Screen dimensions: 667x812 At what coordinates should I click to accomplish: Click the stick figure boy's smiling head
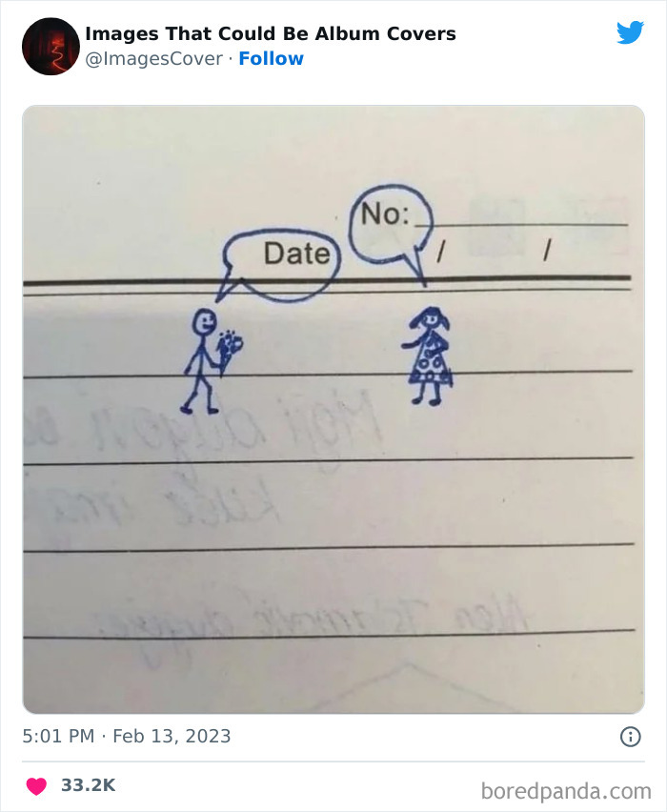[x=204, y=323]
